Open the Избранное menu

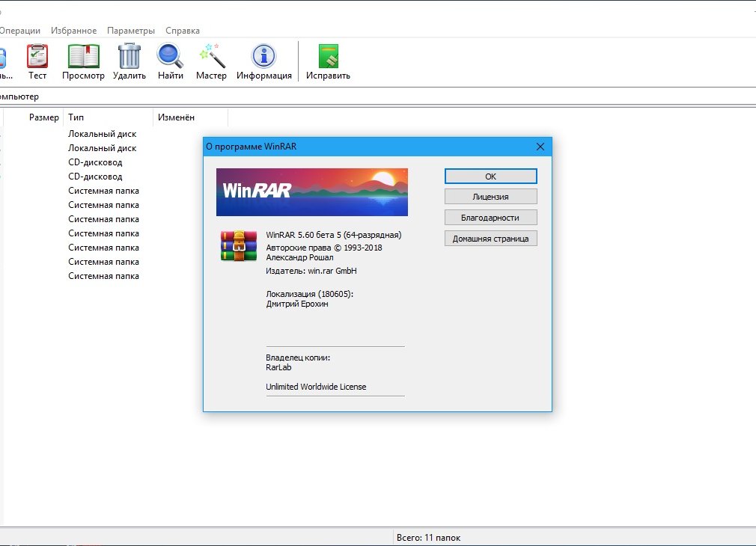point(74,31)
